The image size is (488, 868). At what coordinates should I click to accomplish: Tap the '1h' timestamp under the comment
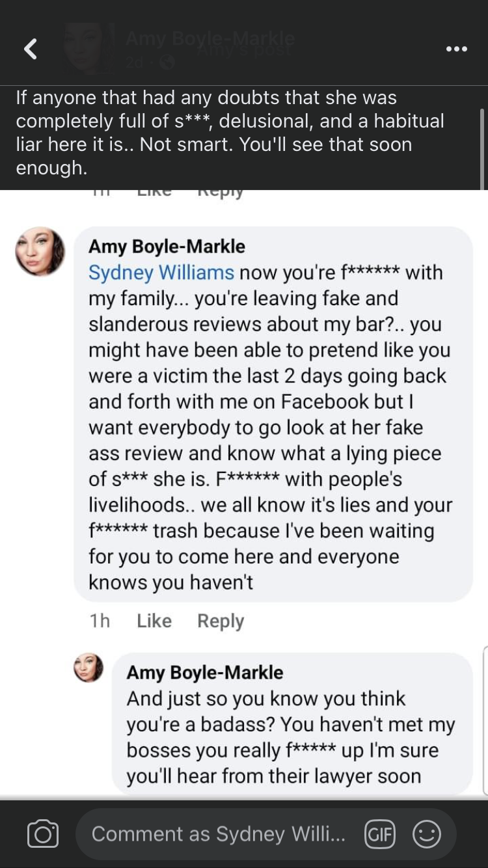point(100,621)
